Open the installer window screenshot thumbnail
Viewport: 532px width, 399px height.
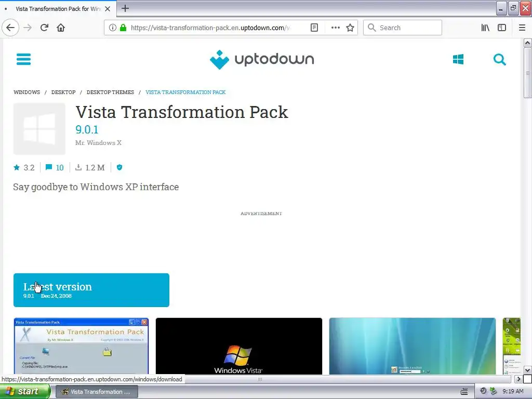click(x=81, y=346)
